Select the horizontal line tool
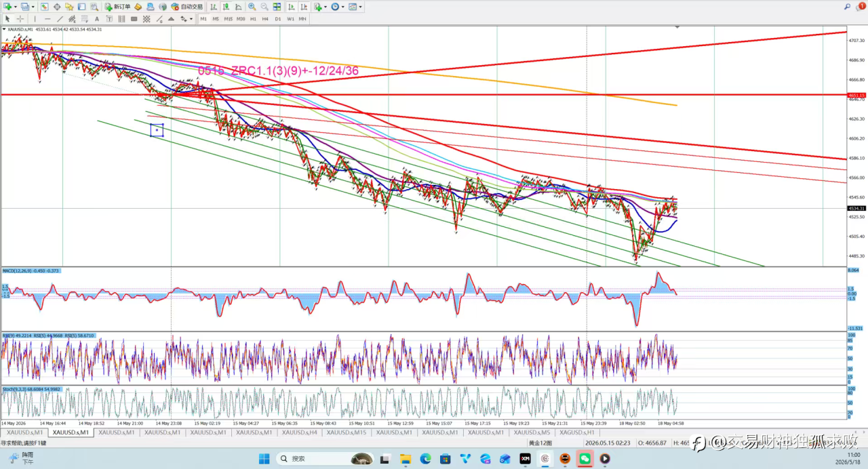Screen dimensions: 868x469 (x=47, y=19)
